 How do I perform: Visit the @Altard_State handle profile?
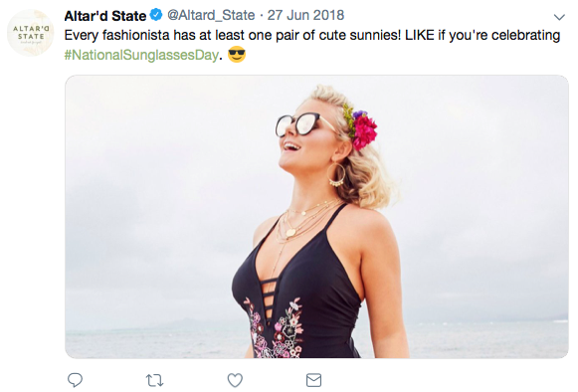[211, 16]
